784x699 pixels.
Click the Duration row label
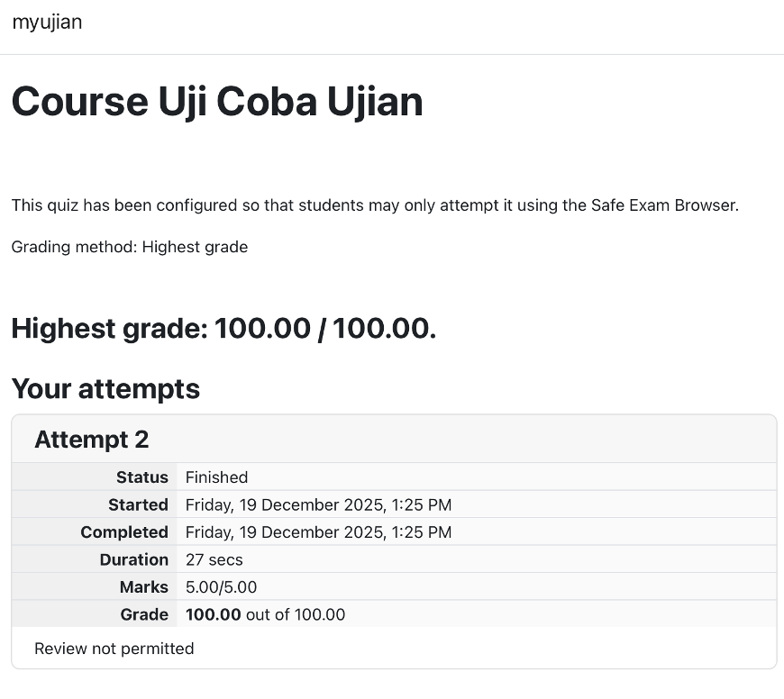(x=134, y=559)
